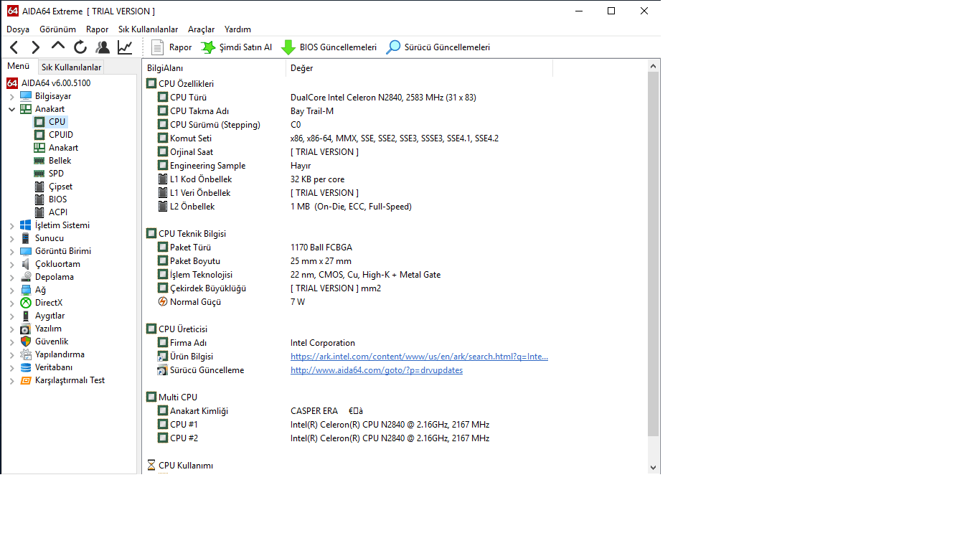Click the scrollbar down arrow in details pane
The width and height of the screenshot is (980, 551).
pos(653,466)
